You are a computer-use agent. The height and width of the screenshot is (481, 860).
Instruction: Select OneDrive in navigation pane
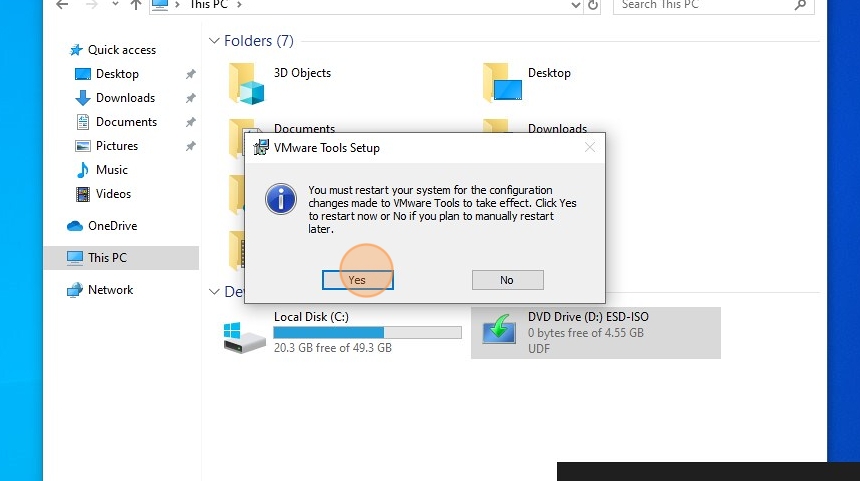(112, 226)
